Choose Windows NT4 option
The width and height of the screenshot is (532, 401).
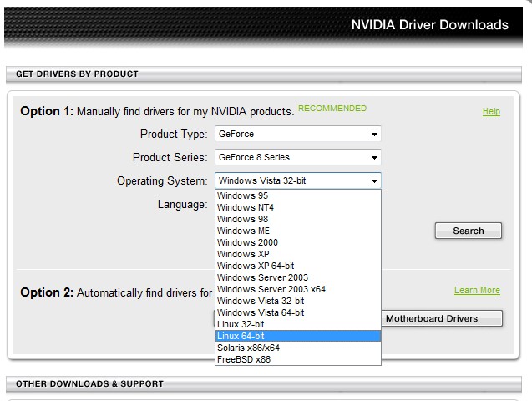[298, 207]
